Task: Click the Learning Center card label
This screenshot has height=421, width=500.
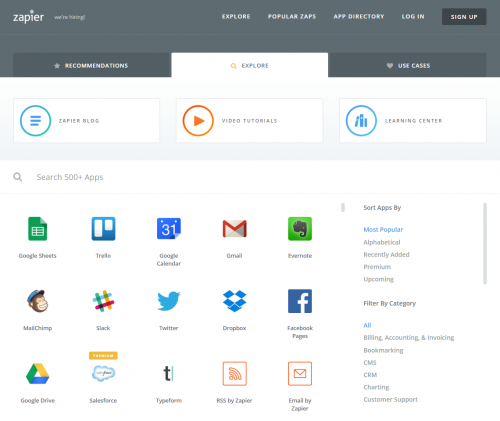Action: (413, 121)
